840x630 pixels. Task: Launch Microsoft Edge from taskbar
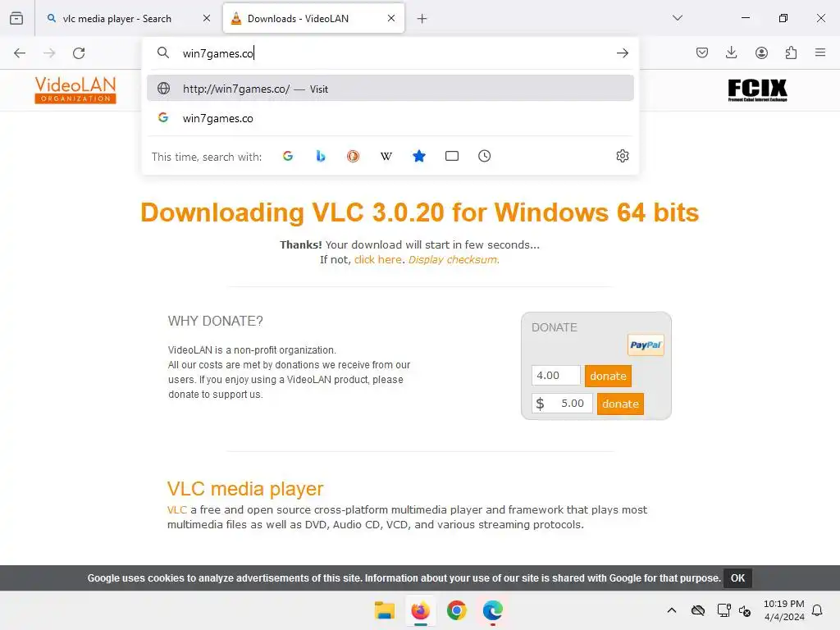click(493, 610)
